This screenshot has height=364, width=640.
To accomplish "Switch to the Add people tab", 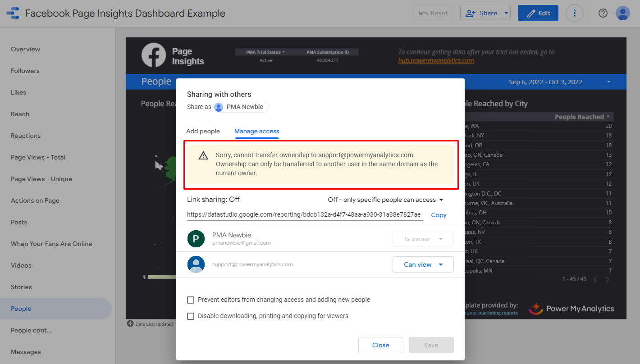I will click(x=203, y=131).
